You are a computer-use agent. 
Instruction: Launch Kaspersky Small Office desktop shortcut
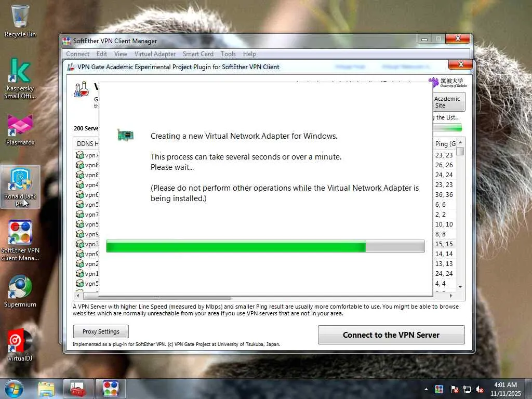coord(20,78)
